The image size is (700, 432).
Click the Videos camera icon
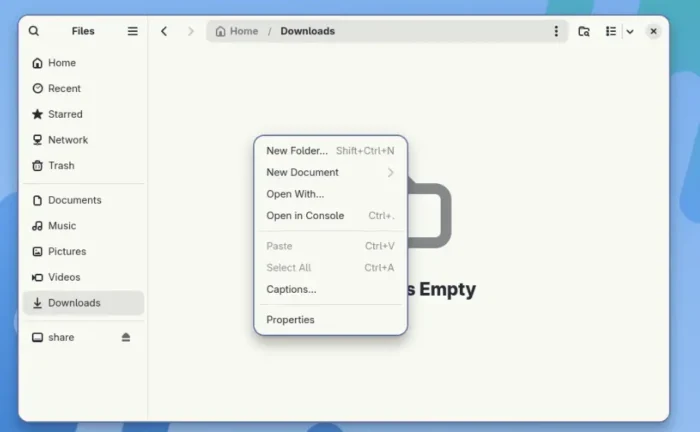point(38,277)
